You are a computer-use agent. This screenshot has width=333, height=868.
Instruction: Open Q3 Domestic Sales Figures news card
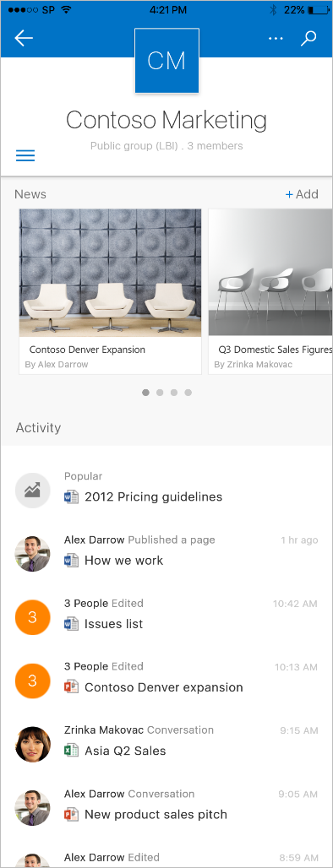(270, 292)
